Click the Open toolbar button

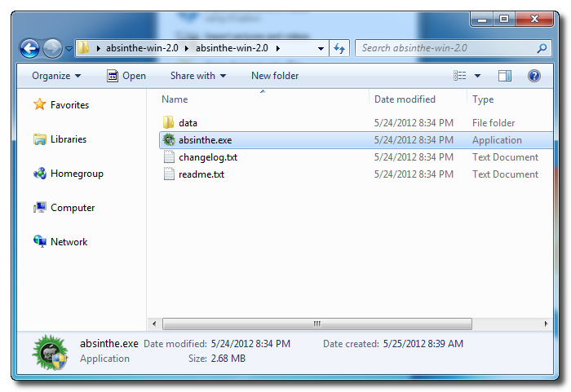(126, 76)
